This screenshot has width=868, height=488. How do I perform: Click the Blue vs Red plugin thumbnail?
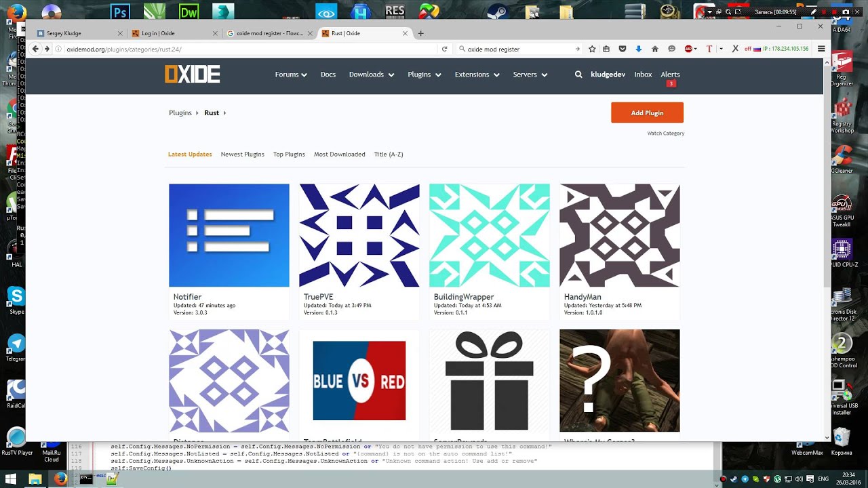click(x=359, y=380)
